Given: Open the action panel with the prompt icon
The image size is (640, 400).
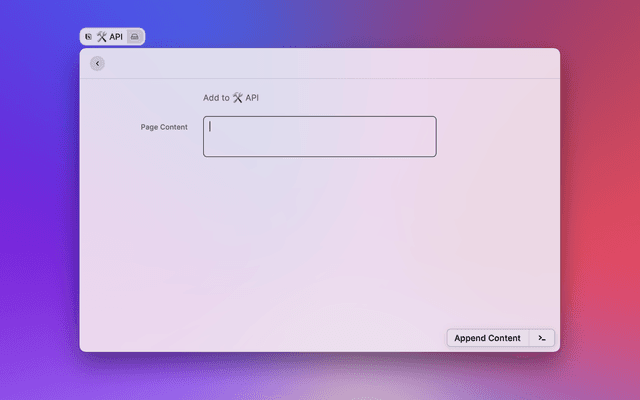Looking at the screenshot, I should [x=542, y=338].
